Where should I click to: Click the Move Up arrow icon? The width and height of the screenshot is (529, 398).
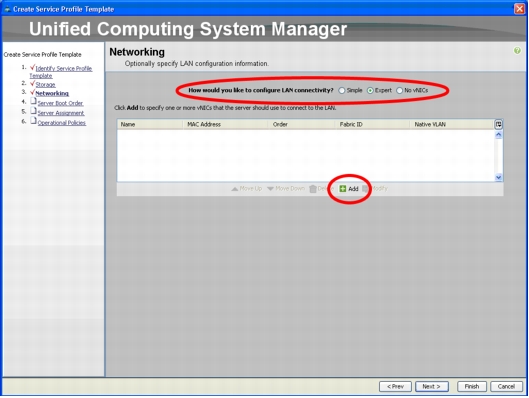[234, 189]
